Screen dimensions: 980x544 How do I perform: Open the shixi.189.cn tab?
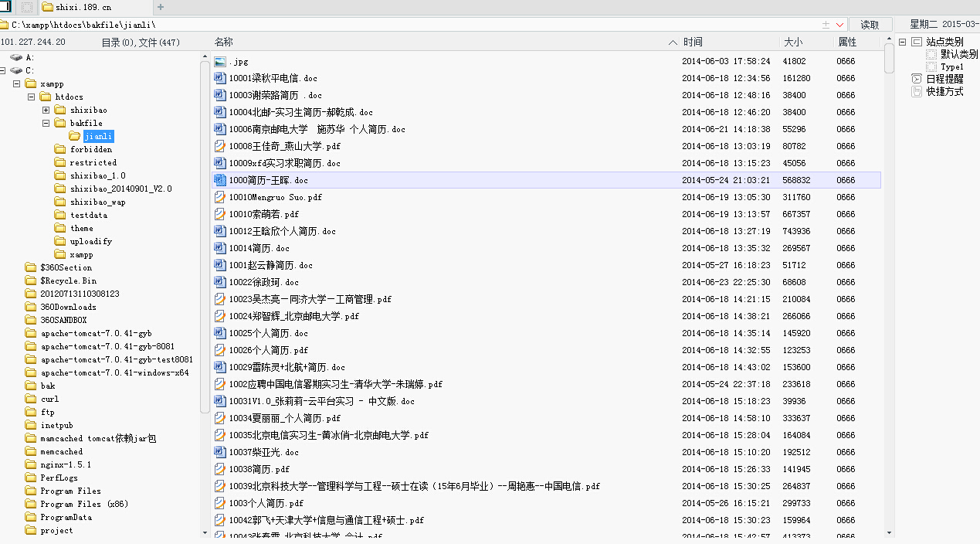pyautogui.click(x=94, y=7)
